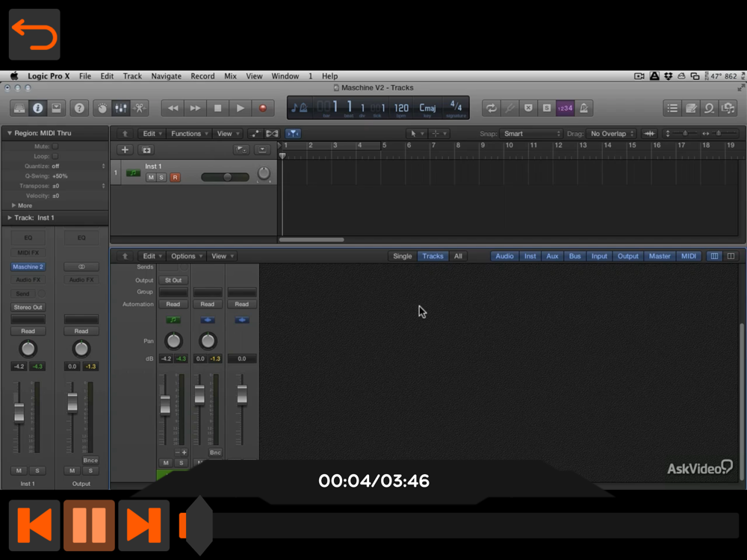
Task: Expand the More disclosure triangle
Action: tap(13, 205)
